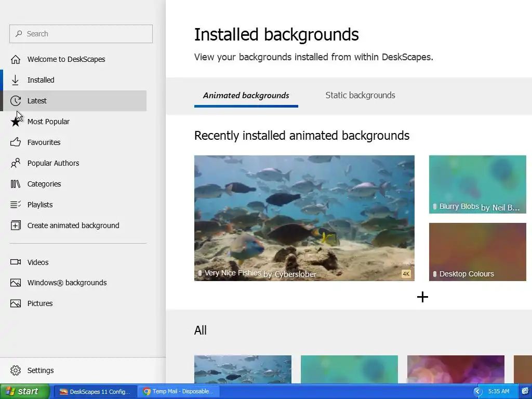Select the Blurry Blobs thumbnail
The width and height of the screenshot is (532, 399).
tap(477, 184)
